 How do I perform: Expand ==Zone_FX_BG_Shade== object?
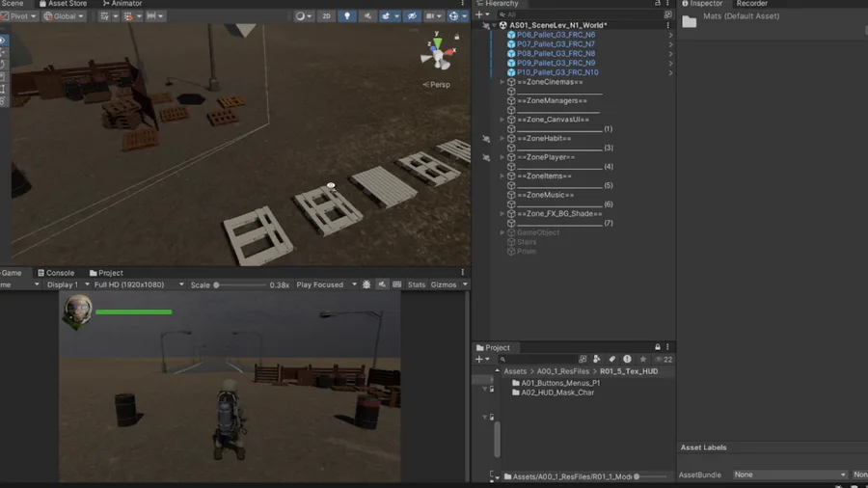tap(502, 213)
